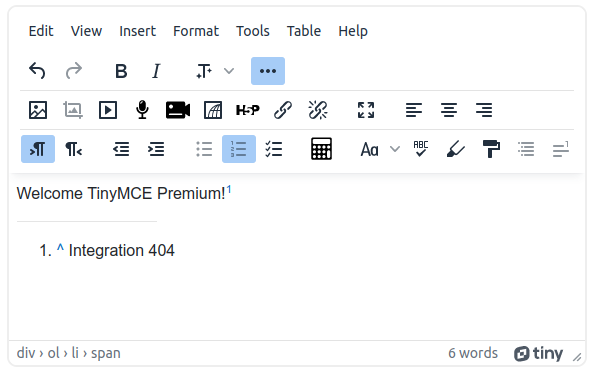
Task: Toggle left-to-right text direction
Action: click(x=38, y=149)
